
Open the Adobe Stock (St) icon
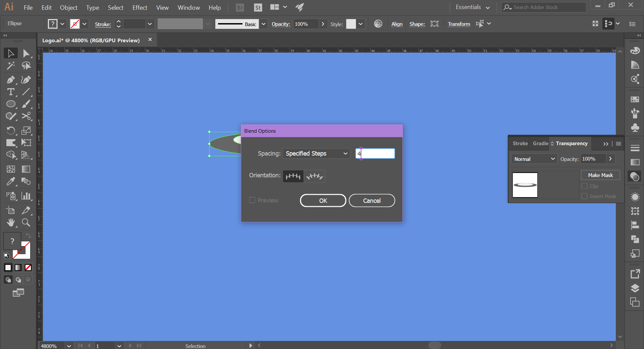point(258,7)
